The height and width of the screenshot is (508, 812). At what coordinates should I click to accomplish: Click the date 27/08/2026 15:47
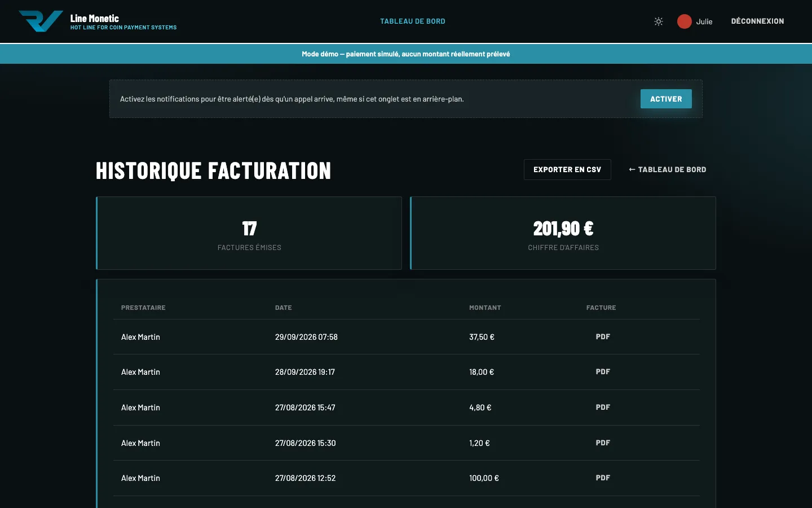(305, 408)
